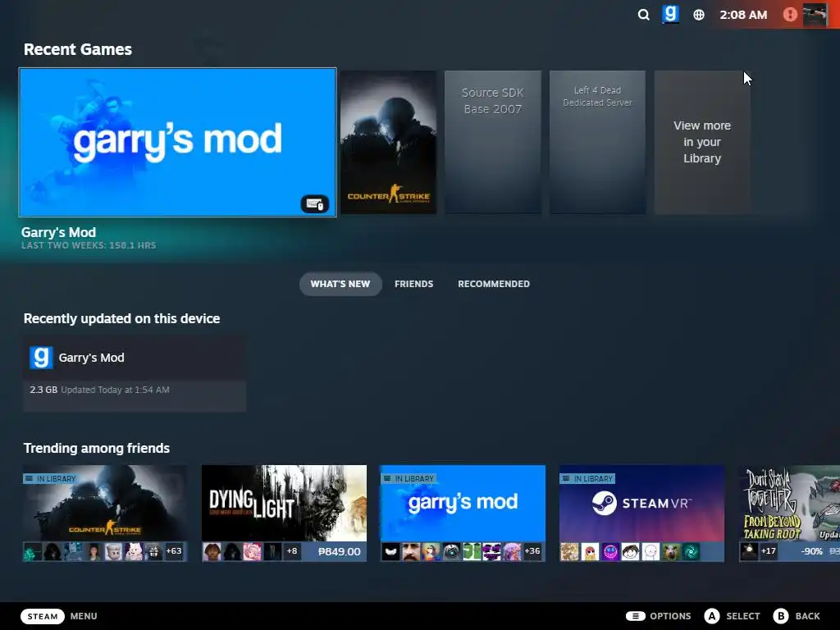The height and width of the screenshot is (630, 840).
Task: Open the Dying Light trending card
Action: point(284,514)
